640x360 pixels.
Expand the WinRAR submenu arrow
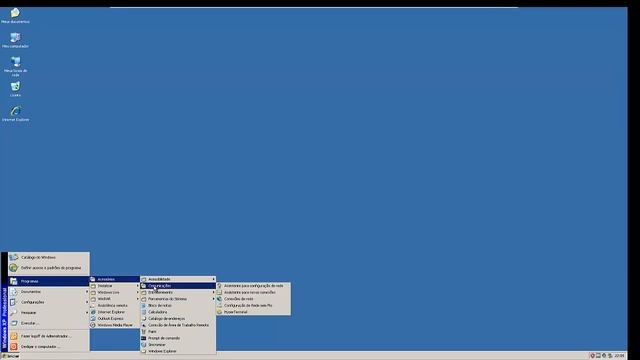(138, 299)
